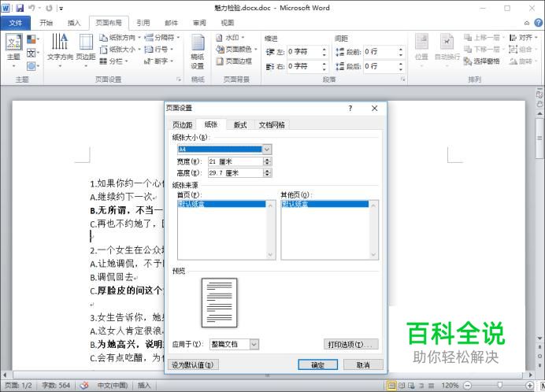Open the theme fonts 文 icon
545x392 pixels.
32,53
